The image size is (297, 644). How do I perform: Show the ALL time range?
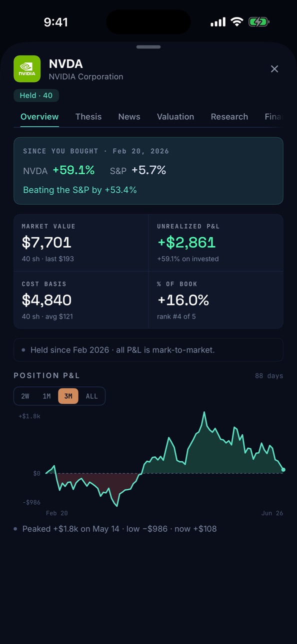(92, 396)
